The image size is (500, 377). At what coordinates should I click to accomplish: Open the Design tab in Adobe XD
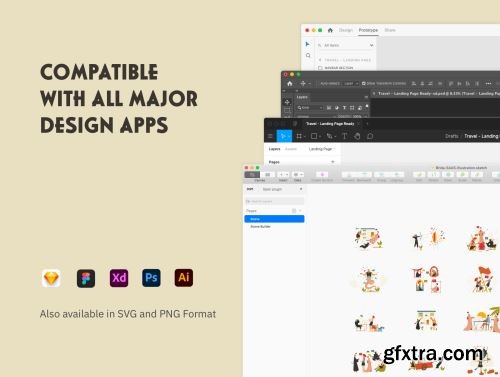(x=346, y=30)
